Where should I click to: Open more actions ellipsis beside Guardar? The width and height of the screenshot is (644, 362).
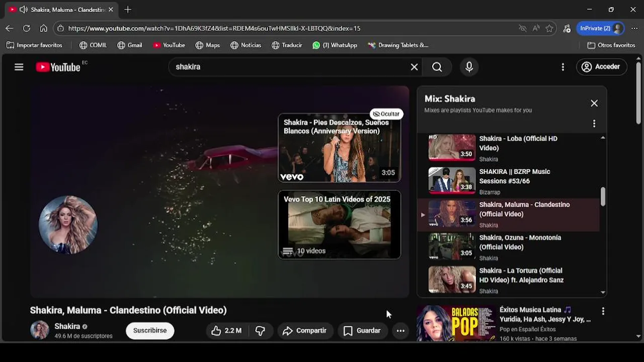pos(400,330)
